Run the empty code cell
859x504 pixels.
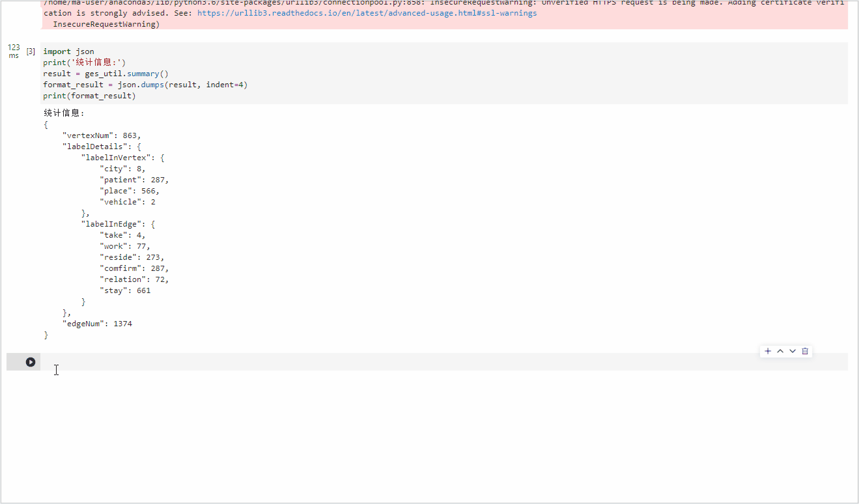[31, 361]
